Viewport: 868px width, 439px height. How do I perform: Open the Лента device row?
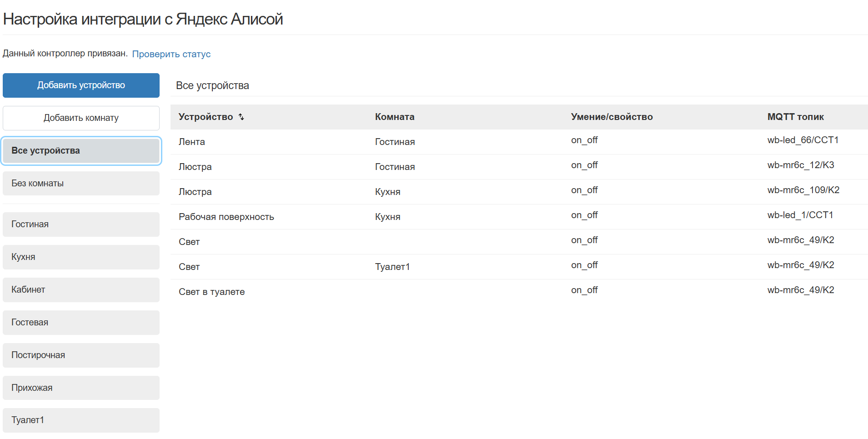(192, 142)
